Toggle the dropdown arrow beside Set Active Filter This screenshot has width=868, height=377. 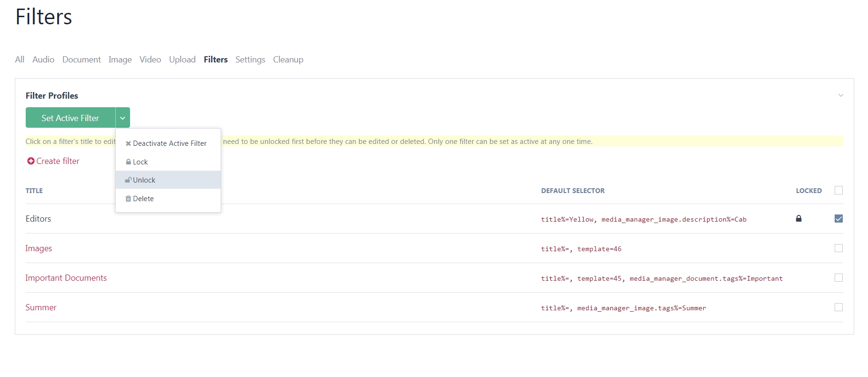(x=123, y=118)
